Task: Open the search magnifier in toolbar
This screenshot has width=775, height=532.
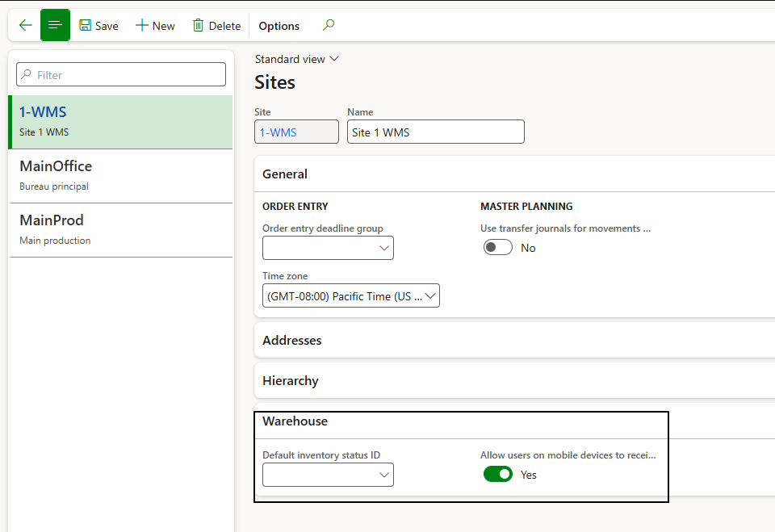Action: [x=328, y=26]
